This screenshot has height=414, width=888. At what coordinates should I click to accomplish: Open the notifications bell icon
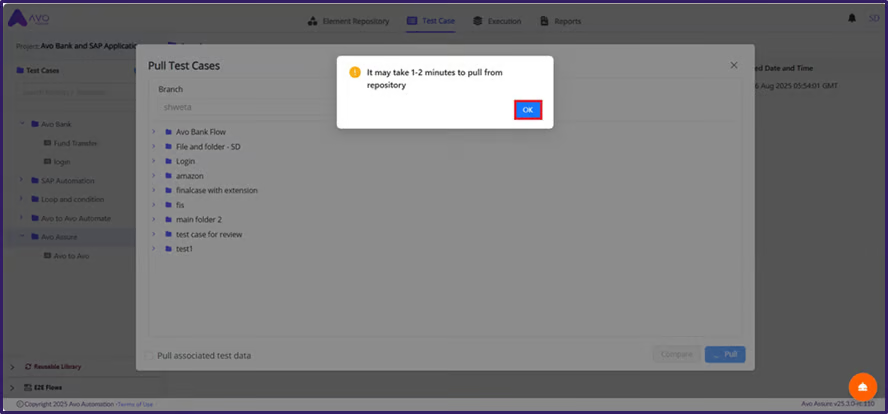[852, 19]
